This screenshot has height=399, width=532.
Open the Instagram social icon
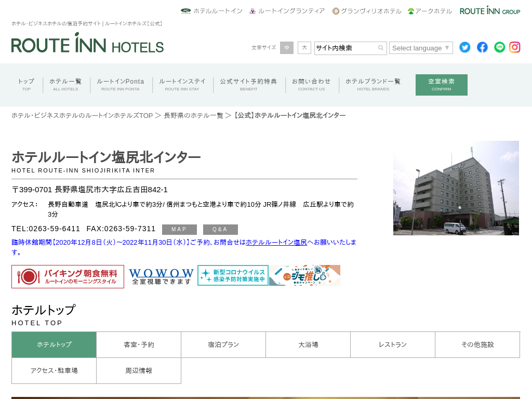pos(515,47)
